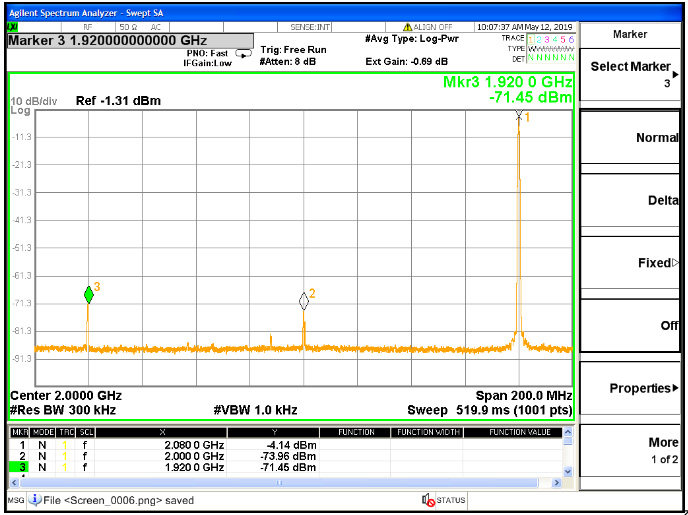
Task: Open More softkey page 1 of 2
Action: 633,450
